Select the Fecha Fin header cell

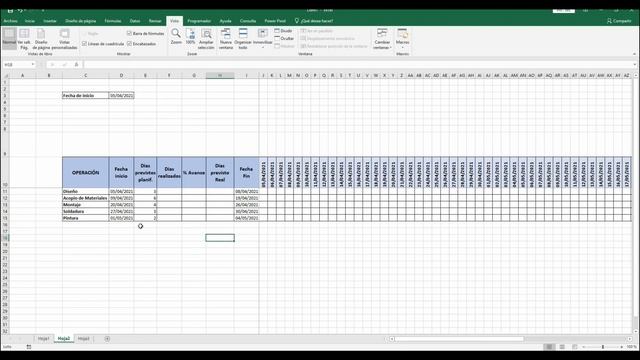coord(247,173)
